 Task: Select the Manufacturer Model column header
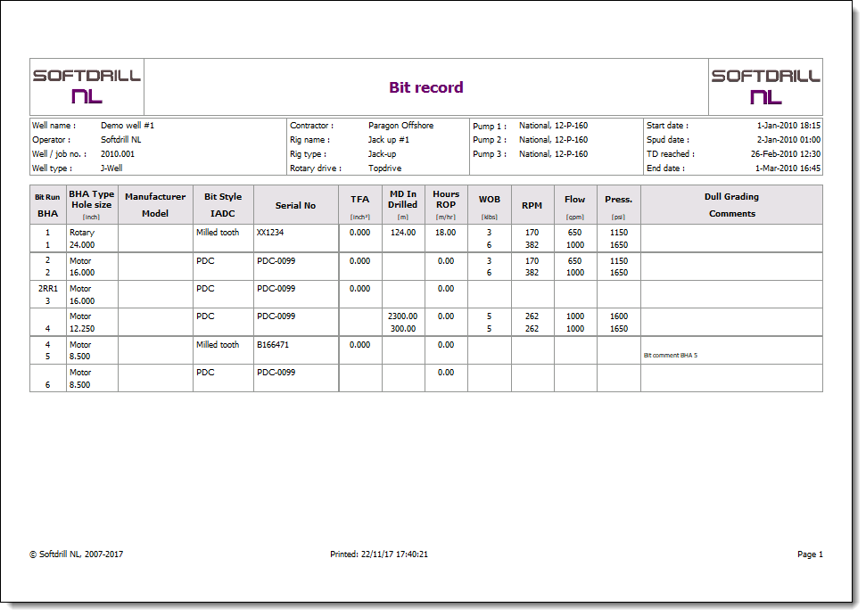coord(155,205)
